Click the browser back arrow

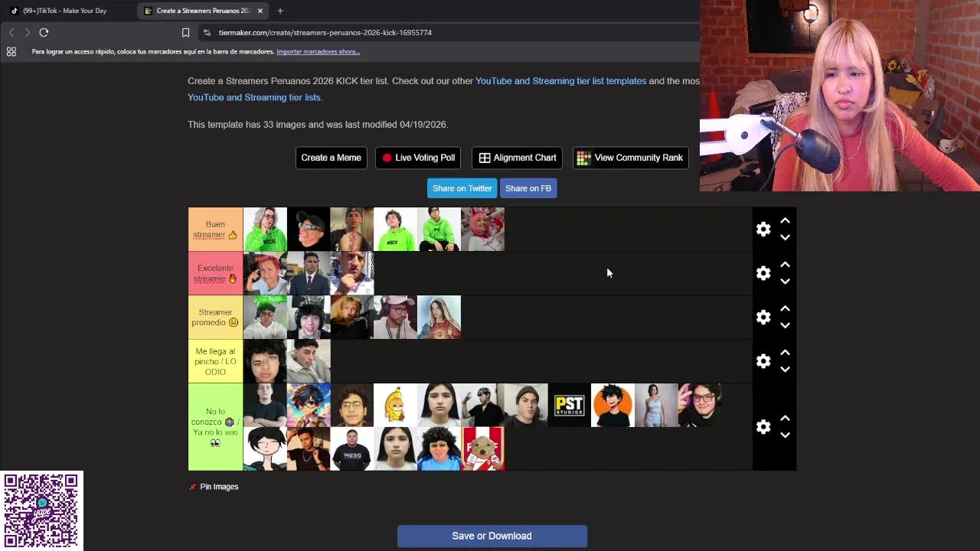pyautogui.click(x=11, y=32)
